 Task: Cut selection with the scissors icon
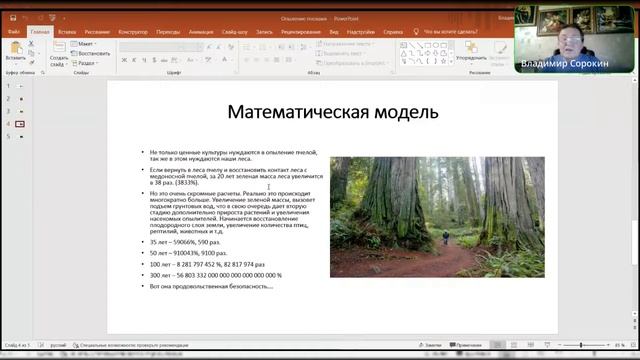pyautogui.click(x=31, y=43)
